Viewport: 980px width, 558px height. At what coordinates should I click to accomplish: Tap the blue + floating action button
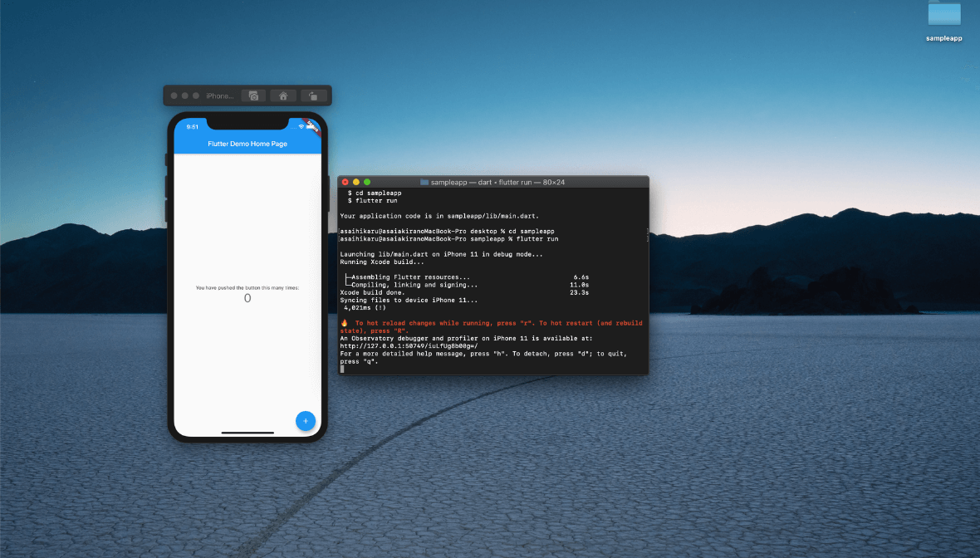306,421
